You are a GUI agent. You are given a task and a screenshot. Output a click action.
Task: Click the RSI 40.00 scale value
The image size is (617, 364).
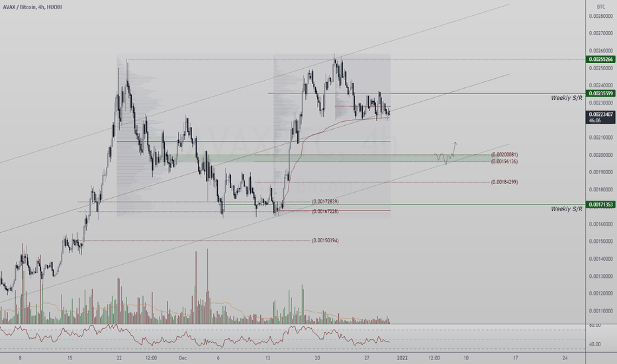594,344
